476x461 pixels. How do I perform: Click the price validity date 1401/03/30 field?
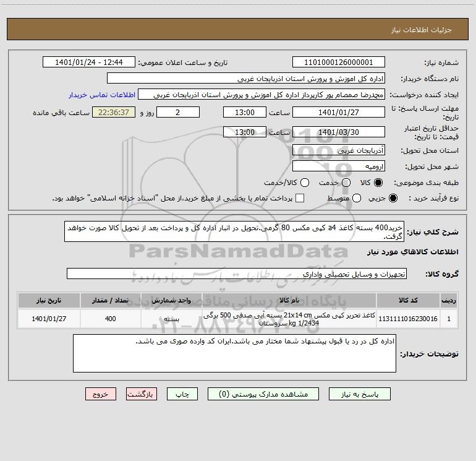coord(339,132)
